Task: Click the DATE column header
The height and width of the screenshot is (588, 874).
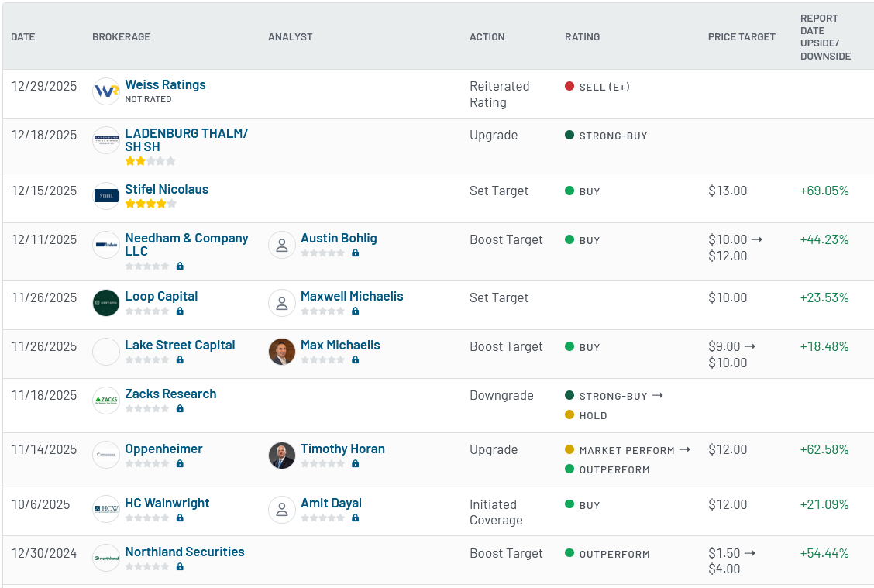Action: pyautogui.click(x=22, y=36)
